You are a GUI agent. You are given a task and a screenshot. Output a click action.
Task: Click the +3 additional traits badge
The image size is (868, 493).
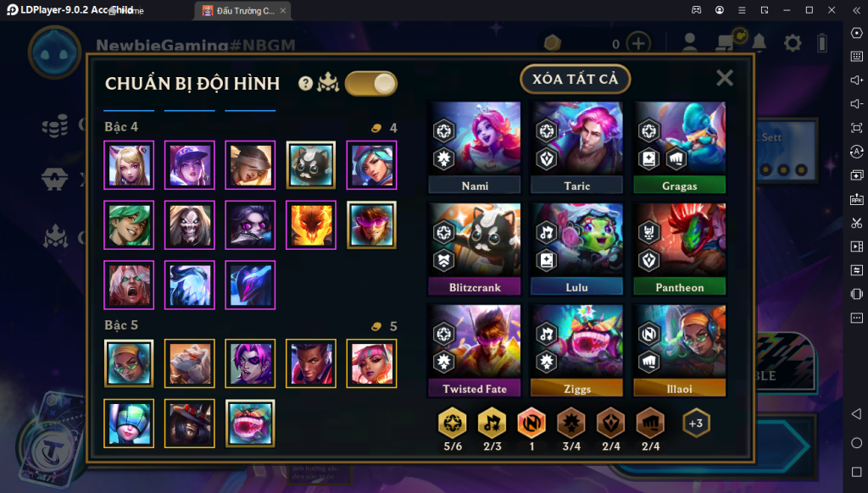coord(696,424)
